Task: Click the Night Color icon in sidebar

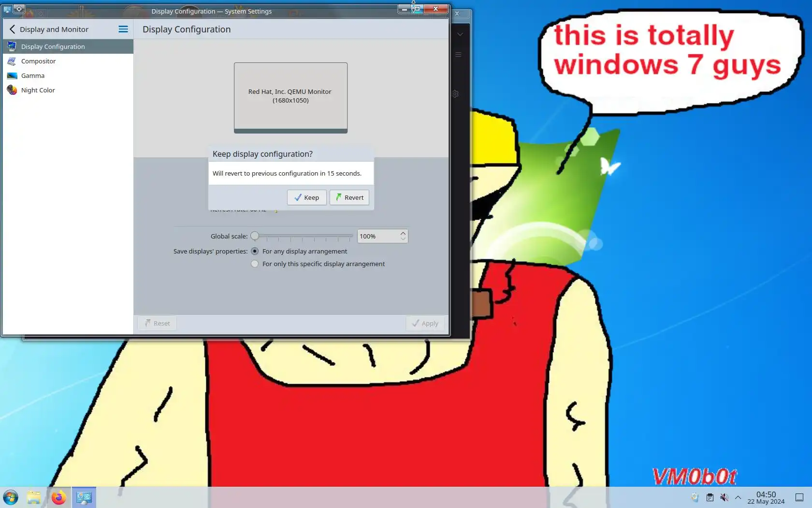Action: click(x=12, y=90)
